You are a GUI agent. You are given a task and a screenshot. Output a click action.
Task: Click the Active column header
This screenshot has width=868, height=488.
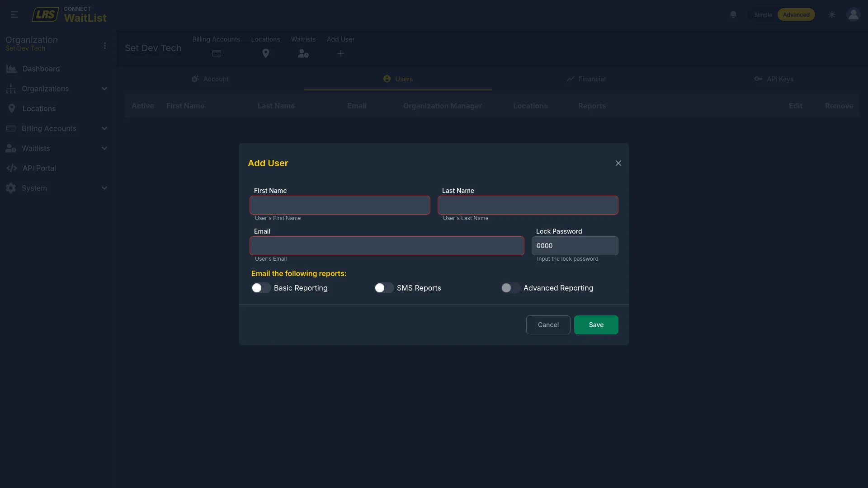coord(143,106)
